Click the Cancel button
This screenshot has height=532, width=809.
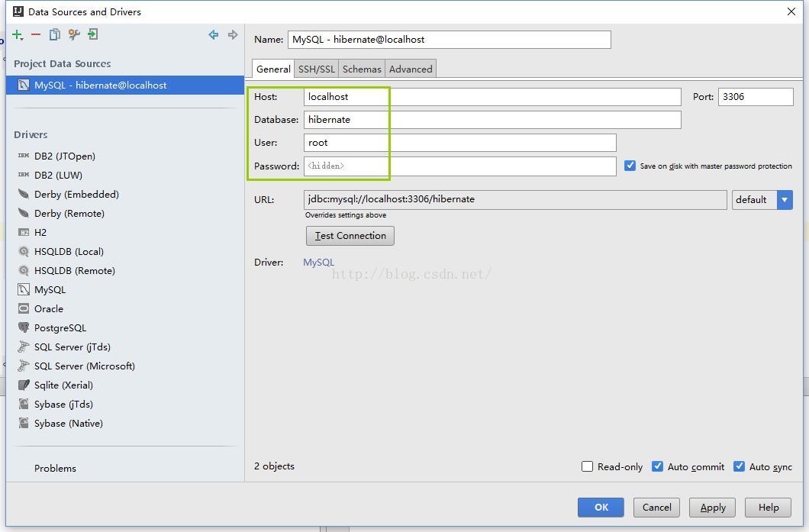click(657, 508)
